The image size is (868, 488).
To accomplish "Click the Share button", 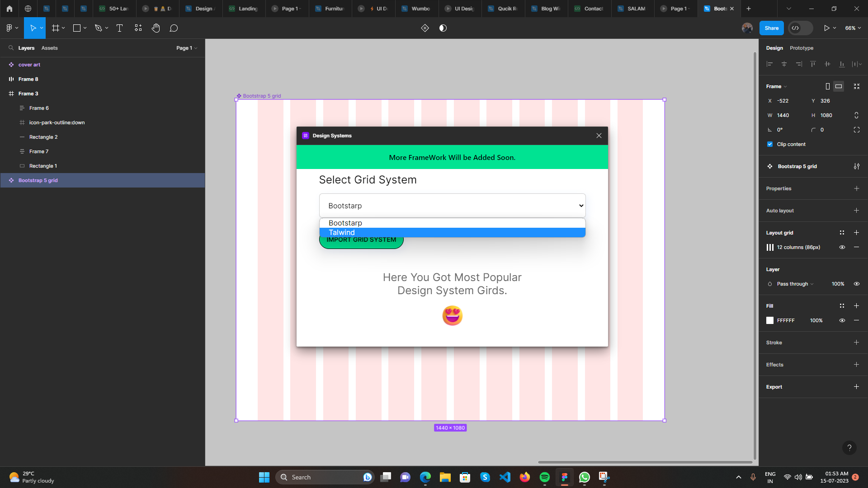I will (771, 28).
